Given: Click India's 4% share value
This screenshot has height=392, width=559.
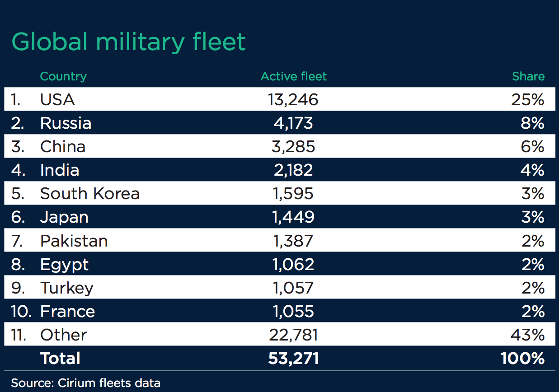Looking at the screenshot, I should coord(532,170).
